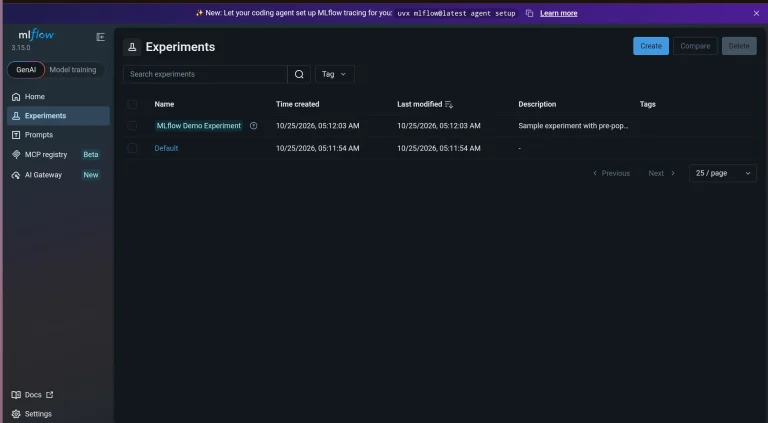Run search with the magnifier button
Viewport: 768px width, 423px height.
click(x=299, y=74)
